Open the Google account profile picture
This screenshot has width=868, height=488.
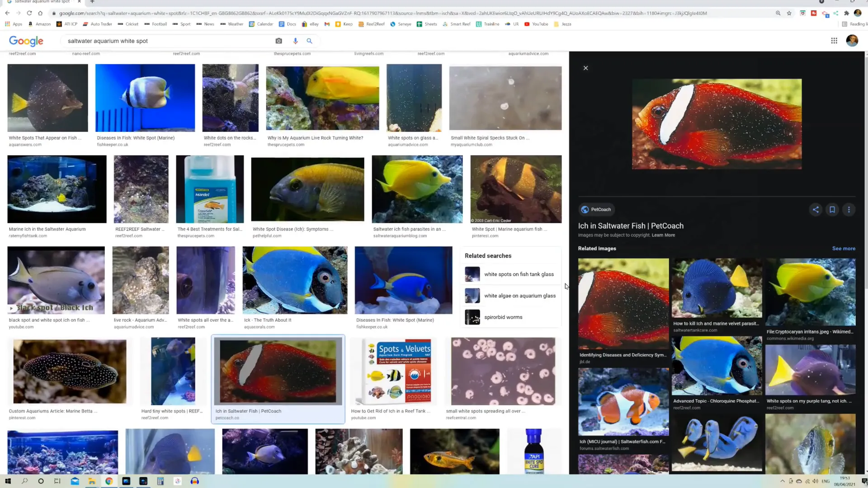click(x=852, y=41)
